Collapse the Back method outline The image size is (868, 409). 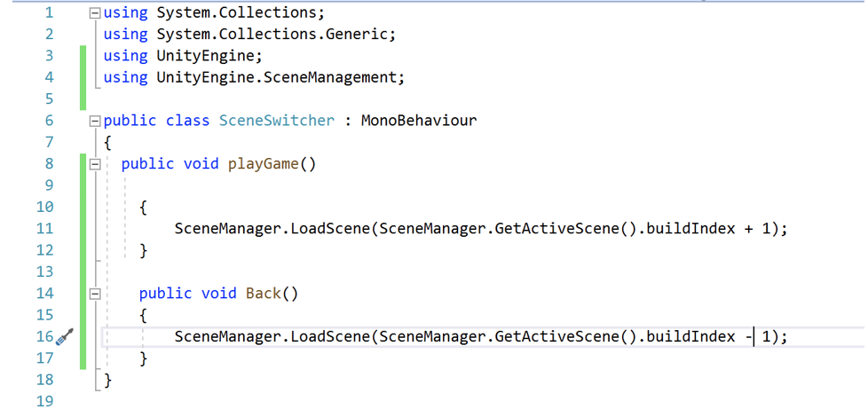tap(95, 294)
